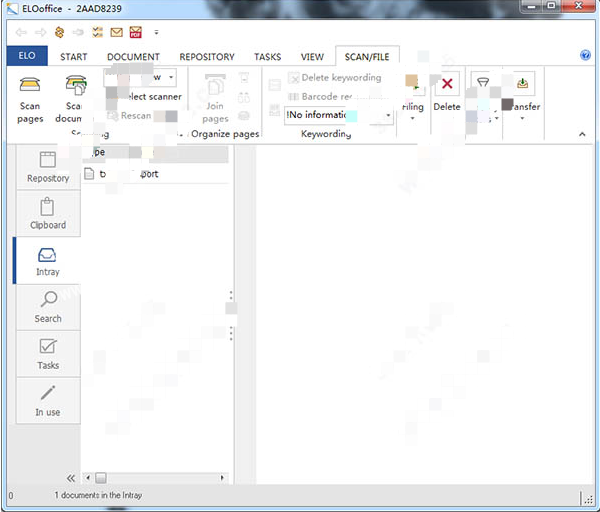The image size is (600, 512).
Task: Expand the Filing dropdown arrow
Action: [412, 118]
